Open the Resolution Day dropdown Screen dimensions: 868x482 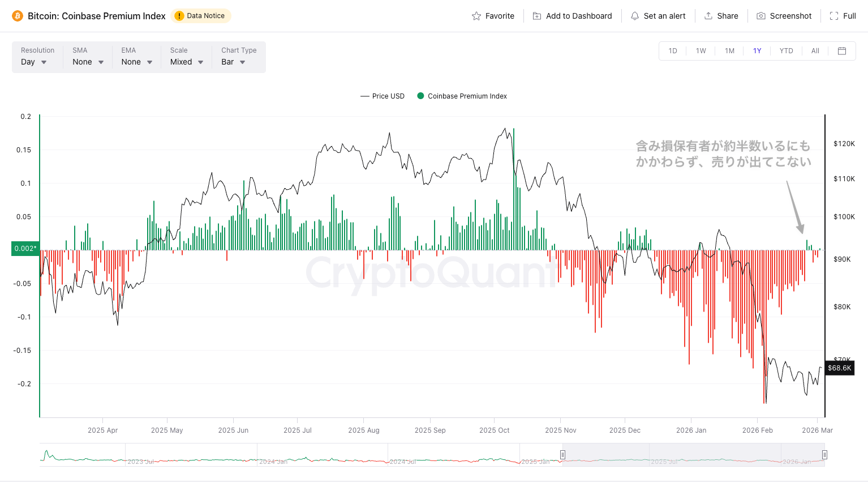(x=34, y=62)
